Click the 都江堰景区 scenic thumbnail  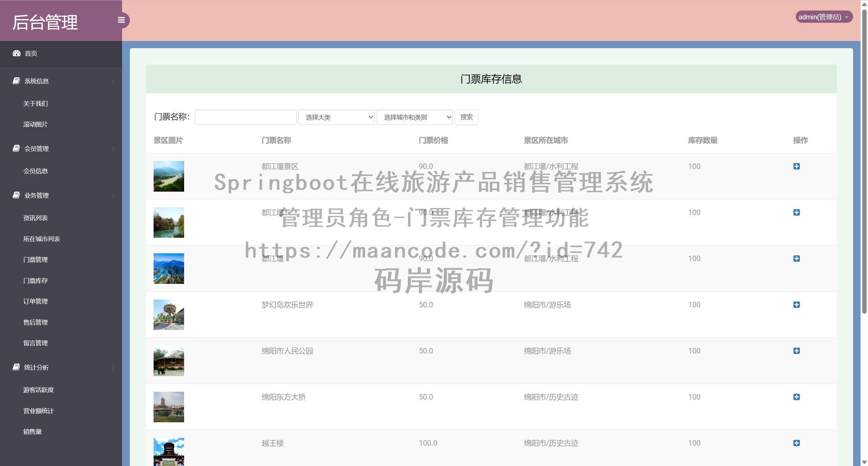169,176
